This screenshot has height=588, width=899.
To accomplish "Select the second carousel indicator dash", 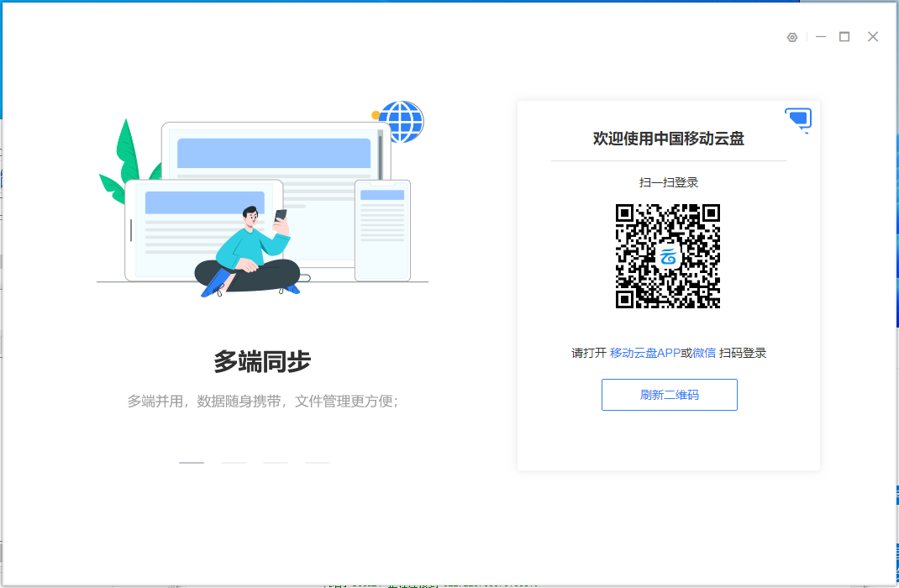I will pyautogui.click(x=234, y=463).
